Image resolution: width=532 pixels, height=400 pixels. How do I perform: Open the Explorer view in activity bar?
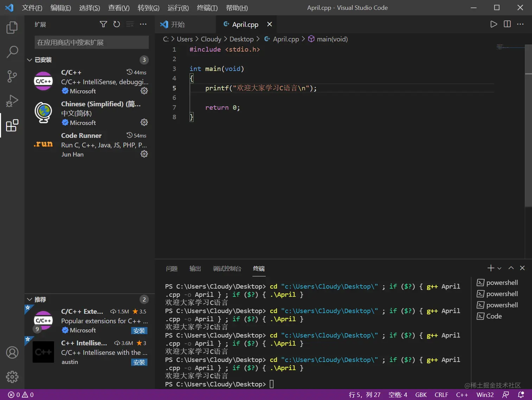(x=12, y=27)
